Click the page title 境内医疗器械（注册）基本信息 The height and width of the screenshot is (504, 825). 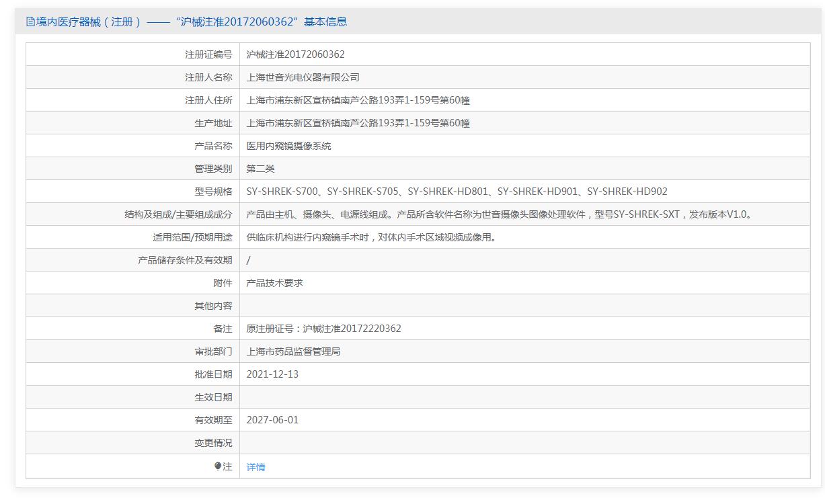click(x=192, y=22)
